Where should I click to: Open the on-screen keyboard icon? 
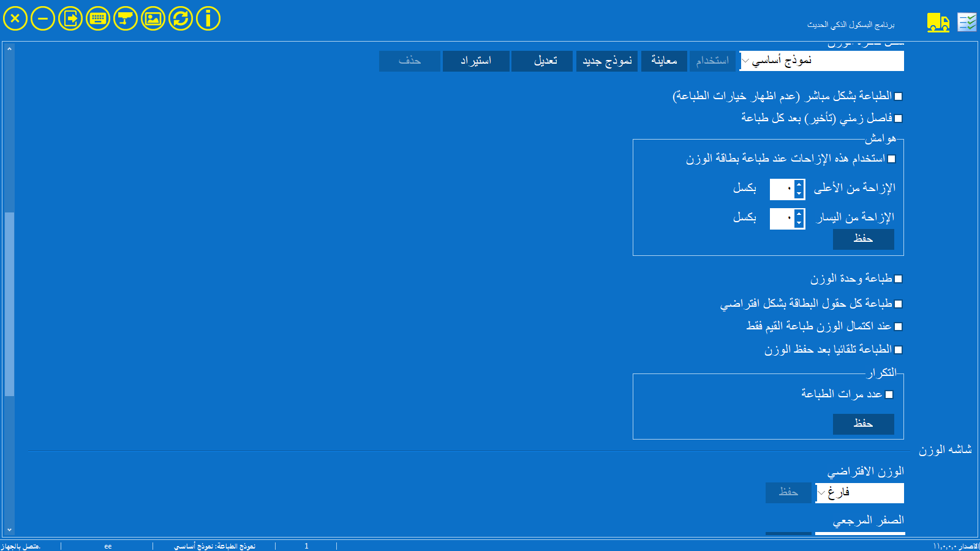(98, 18)
